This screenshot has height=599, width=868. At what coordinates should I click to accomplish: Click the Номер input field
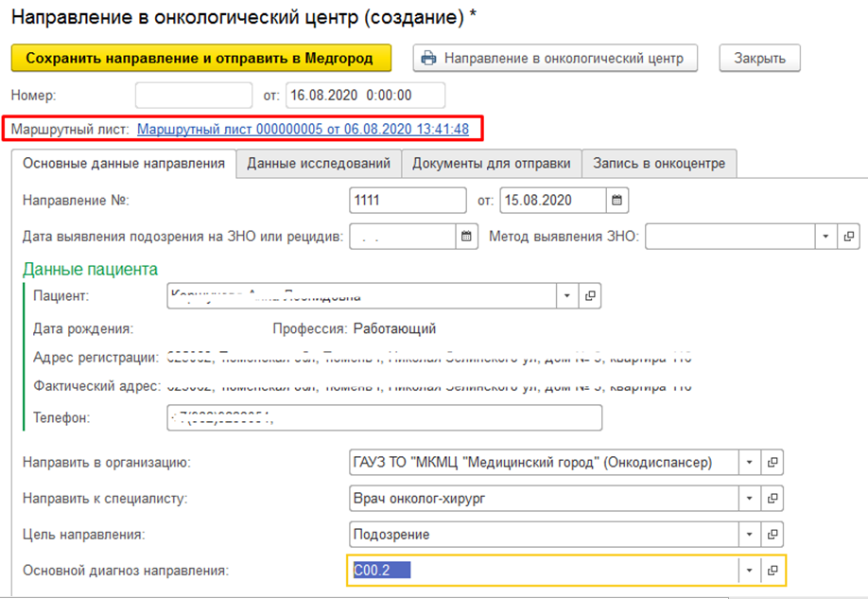[x=194, y=96]
